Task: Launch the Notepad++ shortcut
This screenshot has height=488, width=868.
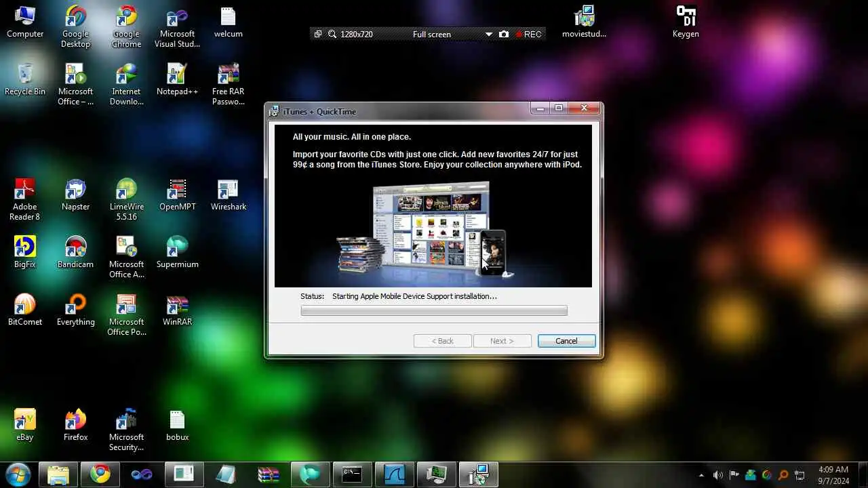Action: point(177,80)
